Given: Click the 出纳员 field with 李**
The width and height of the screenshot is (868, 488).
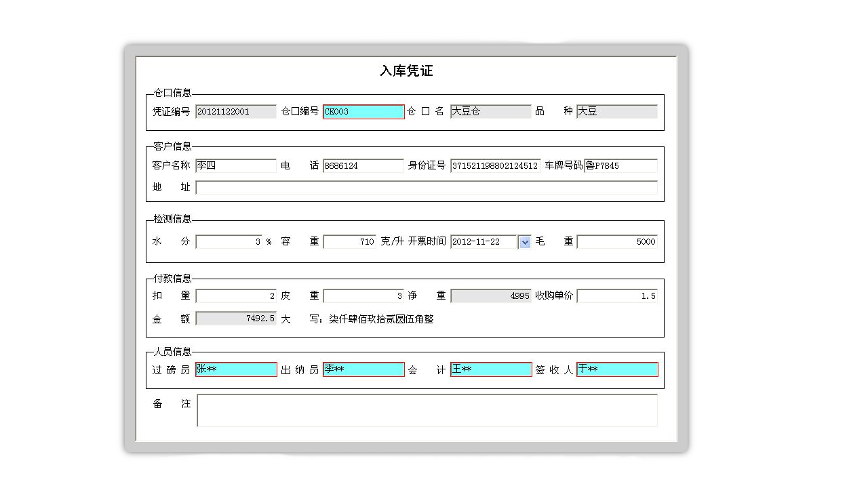Looking at the screenshot, I should pos(363,369).
